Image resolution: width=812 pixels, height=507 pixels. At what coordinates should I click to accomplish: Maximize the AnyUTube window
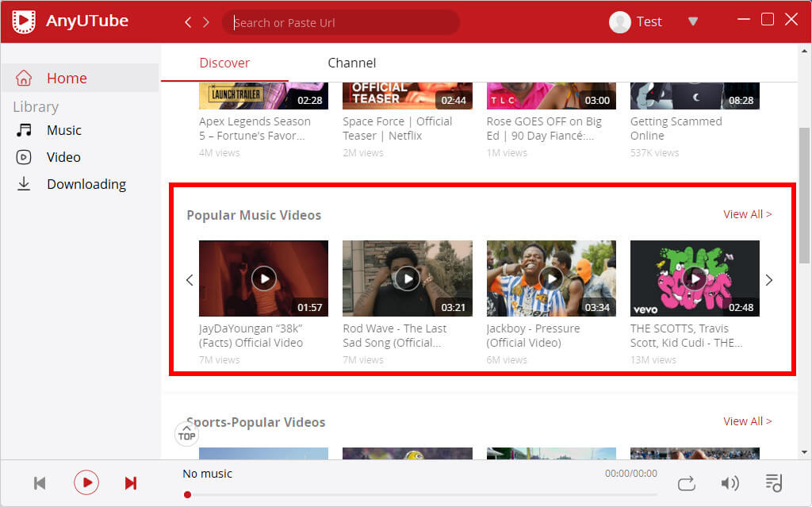tap(768, 20)
